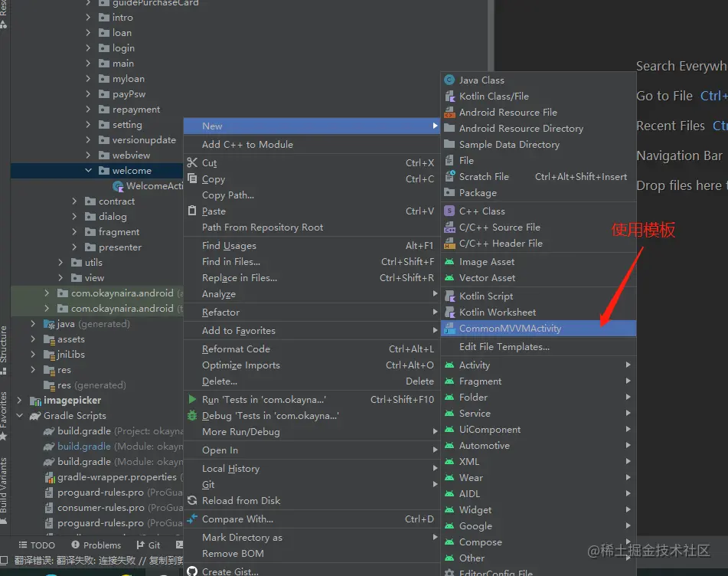Select the presenter folder
This screenshot has width=728, height=576.
pos(113,247)
